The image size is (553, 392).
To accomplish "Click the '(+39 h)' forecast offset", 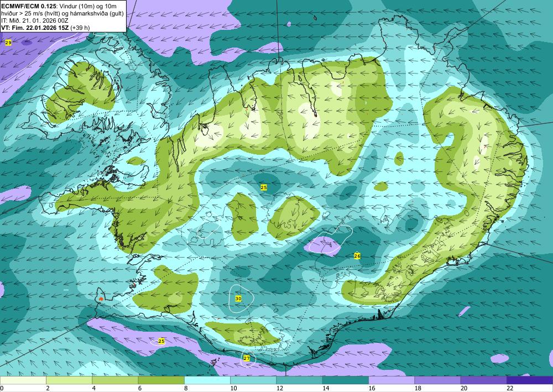I will coord(80,28).
